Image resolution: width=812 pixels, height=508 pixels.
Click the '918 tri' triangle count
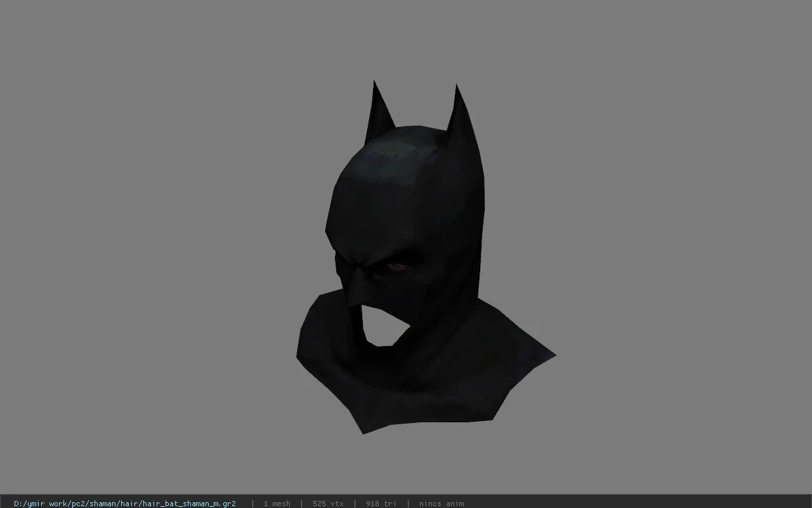pyautogui.click(x=381, y=504)
